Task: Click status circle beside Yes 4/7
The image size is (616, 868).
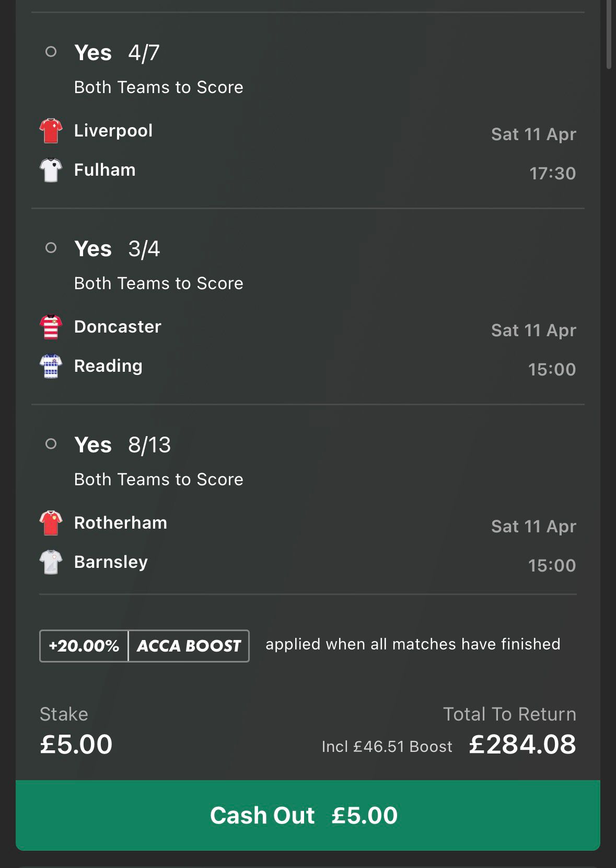Action: 51,52
